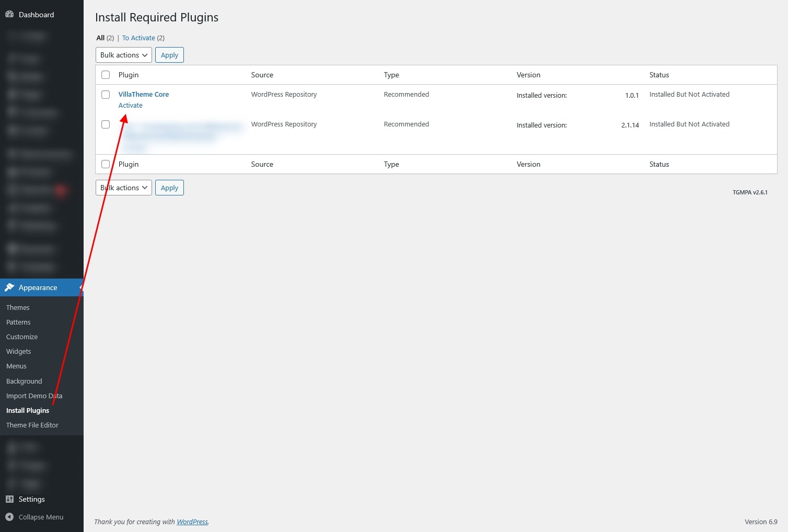Expand the bottom Bulk actions dropdown

coord(123,188)
